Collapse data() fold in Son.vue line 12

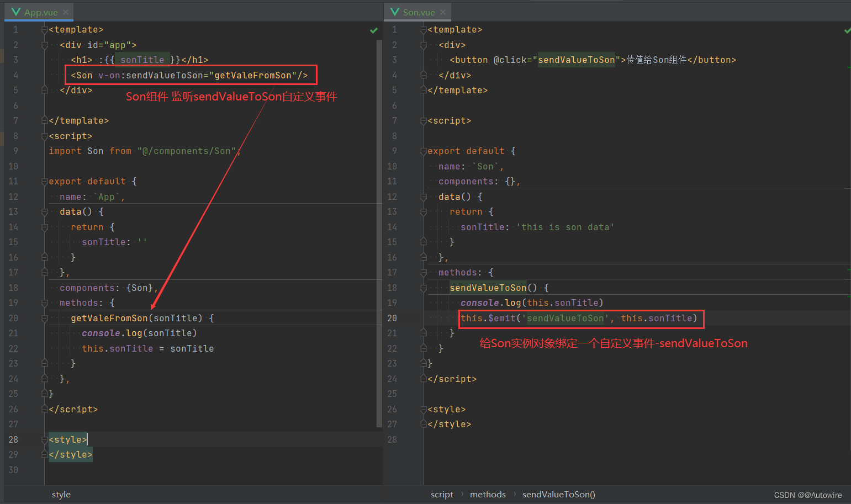coord(424,197)
